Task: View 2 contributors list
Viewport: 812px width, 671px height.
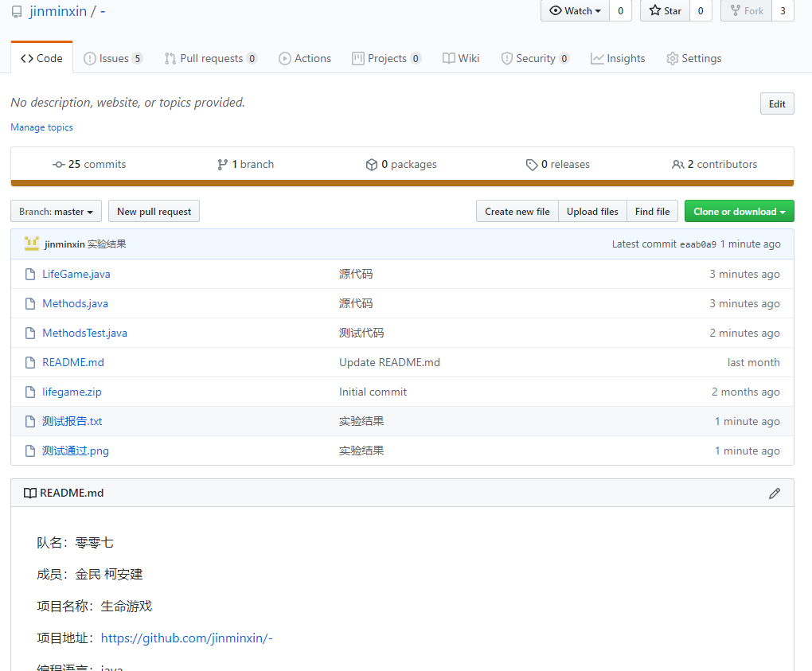Action: [715, 165]
